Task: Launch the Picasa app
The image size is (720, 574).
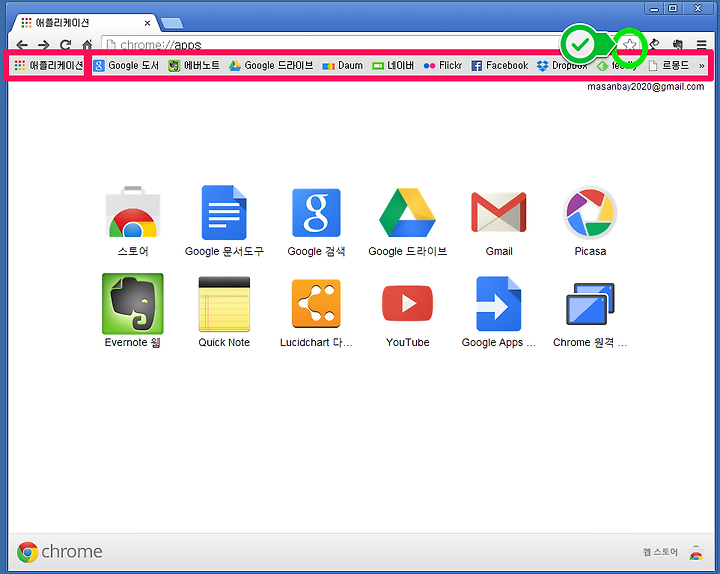Action: (x=590, y=221)
